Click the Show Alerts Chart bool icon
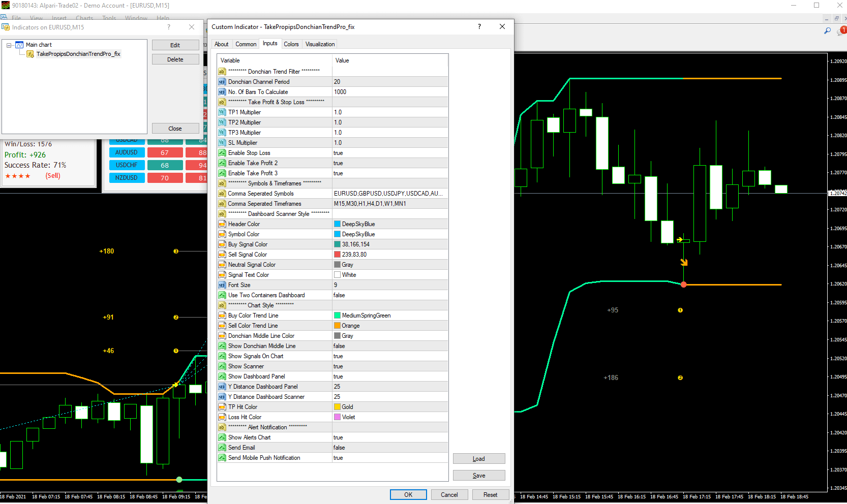This screenshot has width=847, height=504. [222, 437]
